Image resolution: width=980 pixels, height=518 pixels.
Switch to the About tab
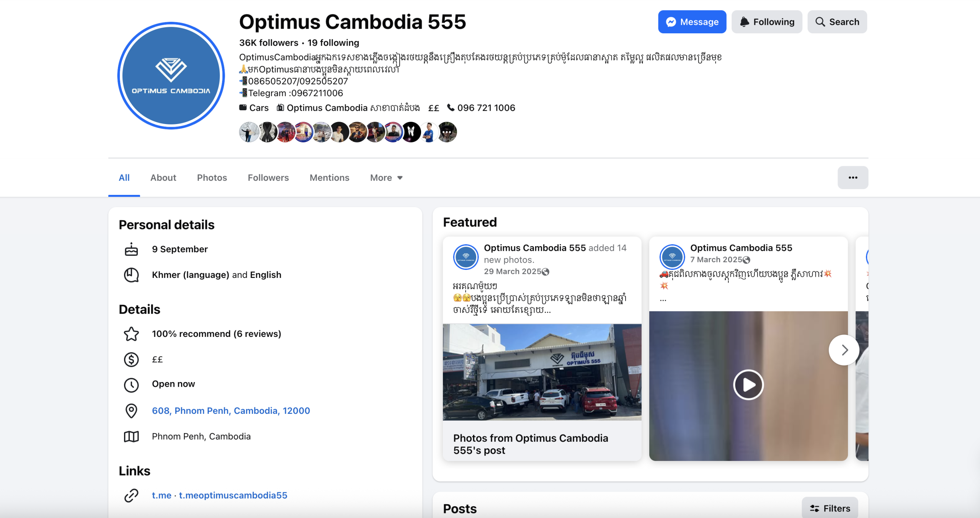click(x=163, y=178)
